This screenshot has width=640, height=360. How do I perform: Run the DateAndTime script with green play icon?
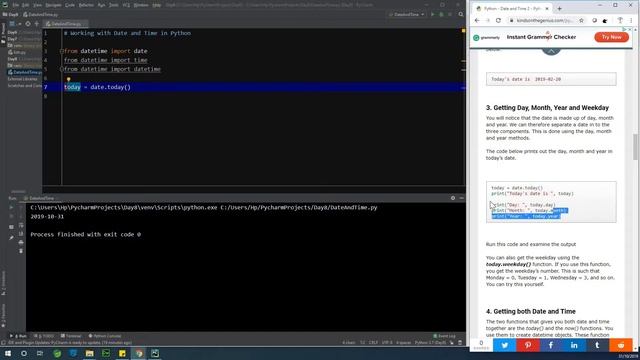(433, 14)
